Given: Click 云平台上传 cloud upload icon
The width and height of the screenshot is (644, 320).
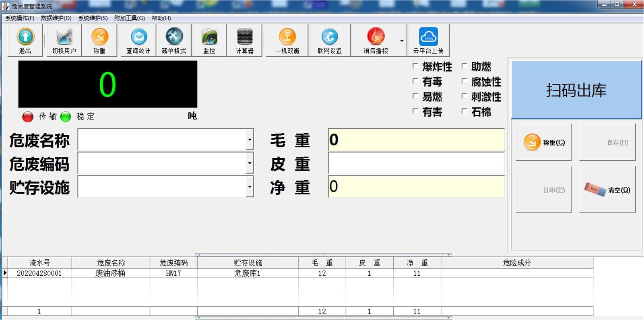Looking at the screenshot, I should pos(428,40).
